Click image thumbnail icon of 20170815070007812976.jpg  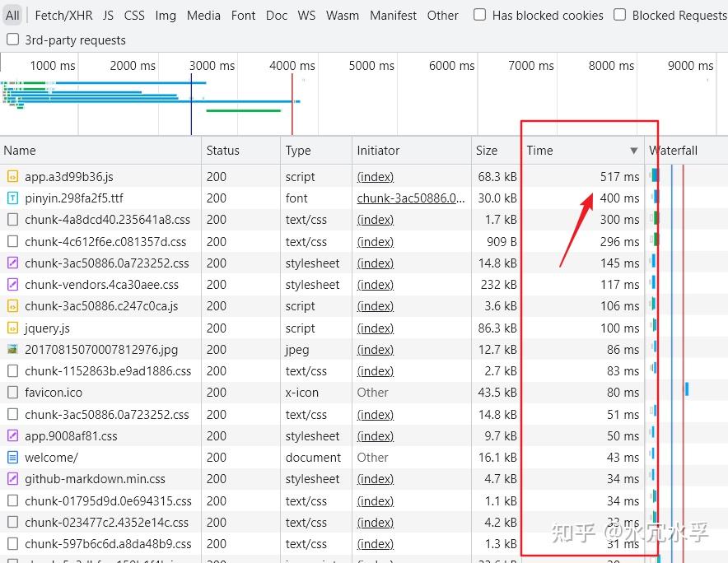coord(13,349)
